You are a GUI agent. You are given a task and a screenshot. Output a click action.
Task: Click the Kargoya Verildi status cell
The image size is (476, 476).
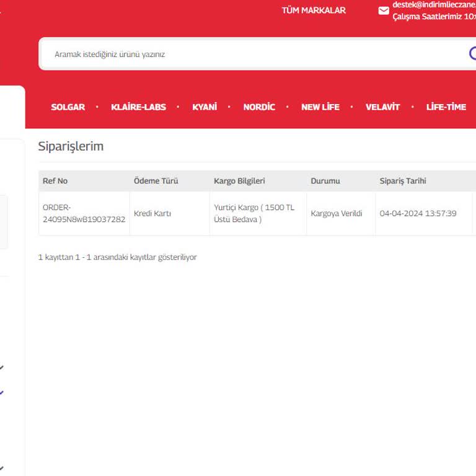pos(337,213)
